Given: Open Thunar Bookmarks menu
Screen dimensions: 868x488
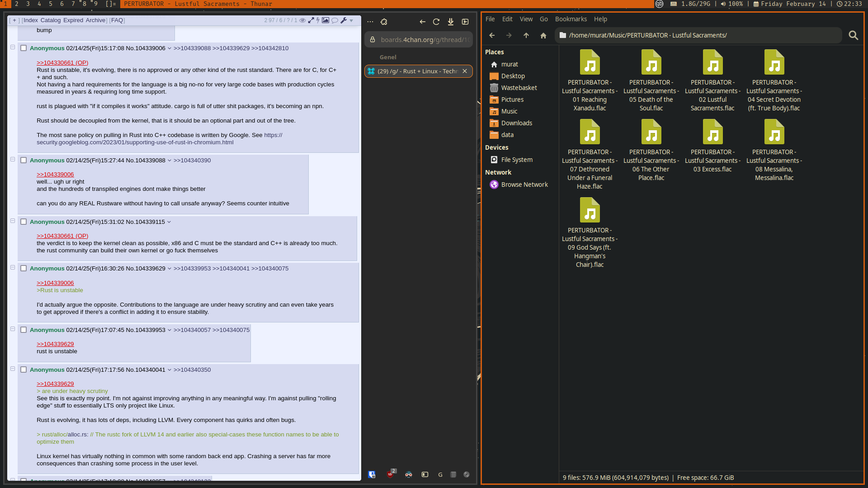Looking at the screenshot, I should click(571, 19).
